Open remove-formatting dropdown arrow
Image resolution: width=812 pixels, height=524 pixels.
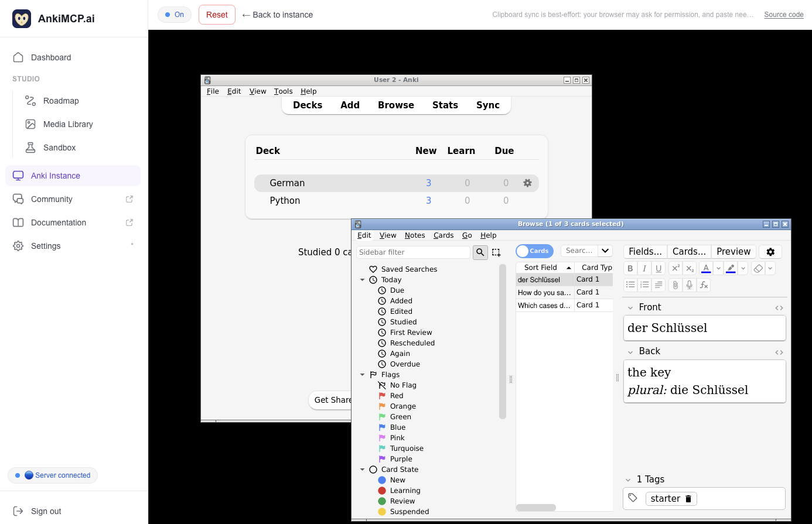(x=770, y=268)
